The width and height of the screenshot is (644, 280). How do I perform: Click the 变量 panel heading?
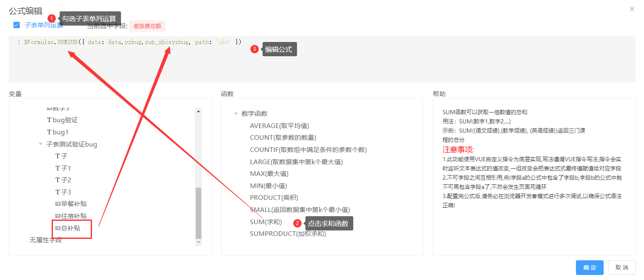(15, 94)
